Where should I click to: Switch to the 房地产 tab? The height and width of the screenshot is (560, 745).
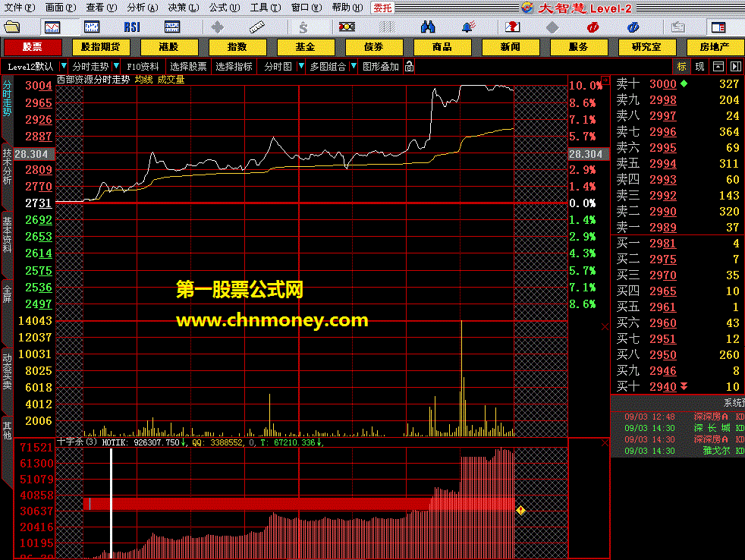(715, 47)
